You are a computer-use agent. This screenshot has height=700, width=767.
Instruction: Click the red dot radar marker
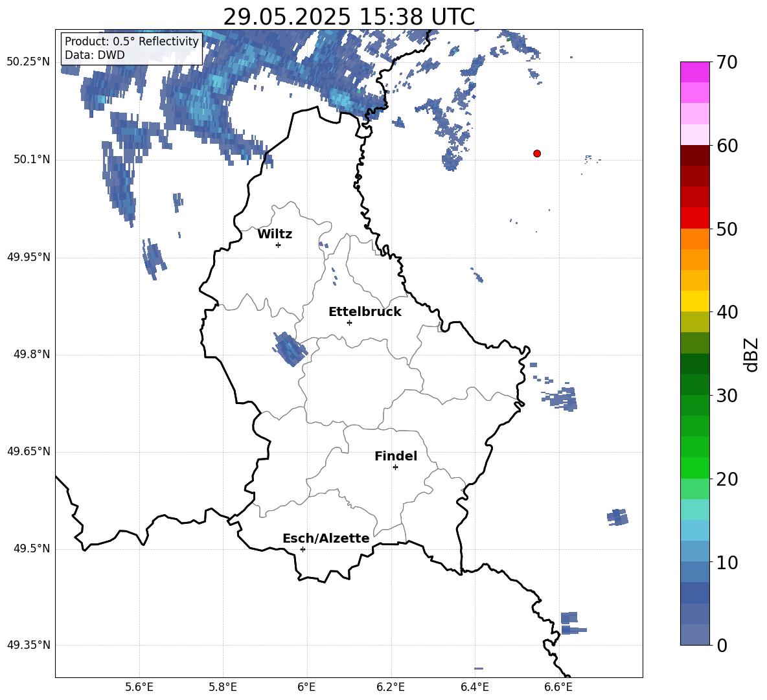coord(537,153)
